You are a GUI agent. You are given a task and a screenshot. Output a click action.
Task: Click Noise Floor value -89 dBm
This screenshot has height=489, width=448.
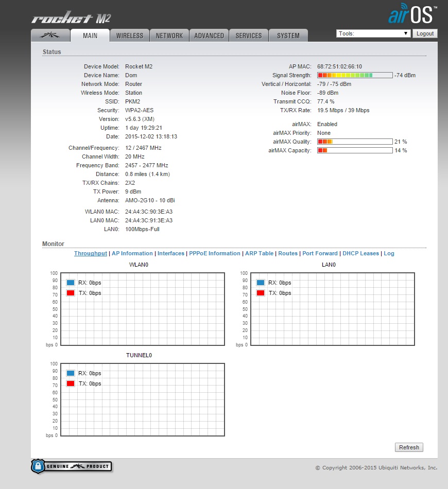coord(328,93)
